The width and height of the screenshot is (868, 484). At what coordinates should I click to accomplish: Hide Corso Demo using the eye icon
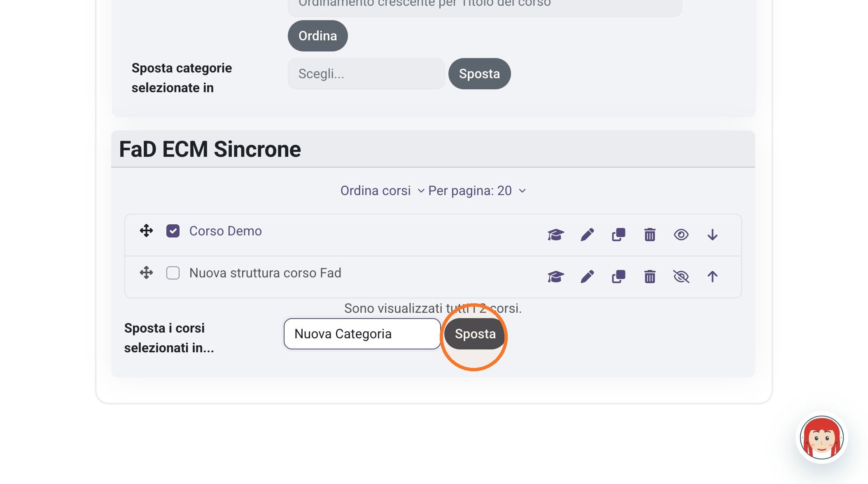[681, 235]
